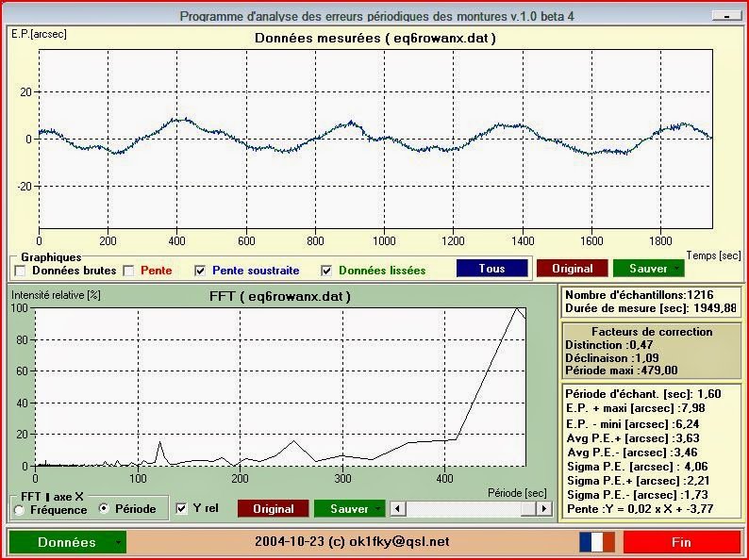
Task: Click the Période d'échant. 1,60 line
Action: click(643, 394)
